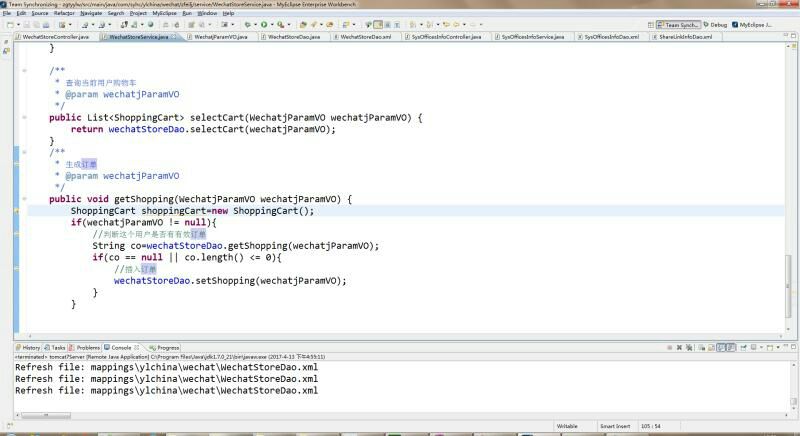Click the New file toolbar icon
The image size is (800, 436).
click(8, 24)
